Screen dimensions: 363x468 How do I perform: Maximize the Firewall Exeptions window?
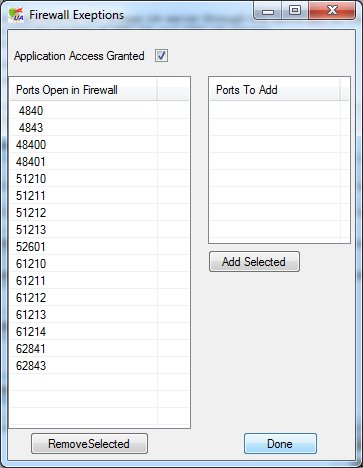(295, 10)
